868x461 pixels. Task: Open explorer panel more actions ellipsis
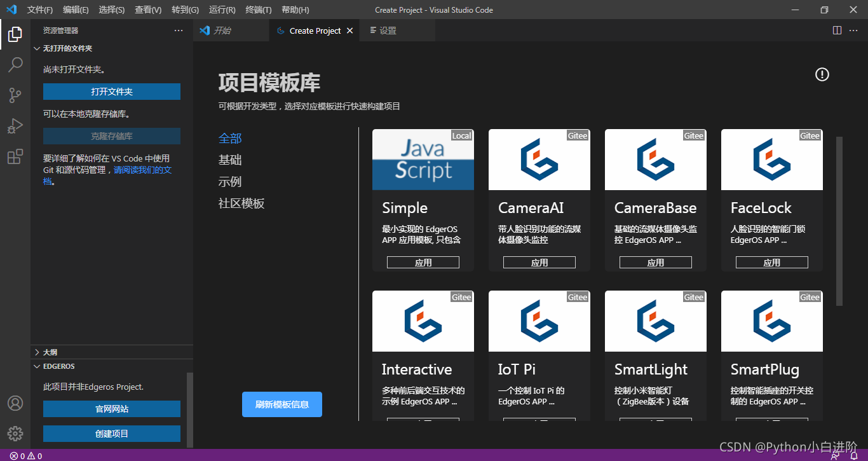179,31
